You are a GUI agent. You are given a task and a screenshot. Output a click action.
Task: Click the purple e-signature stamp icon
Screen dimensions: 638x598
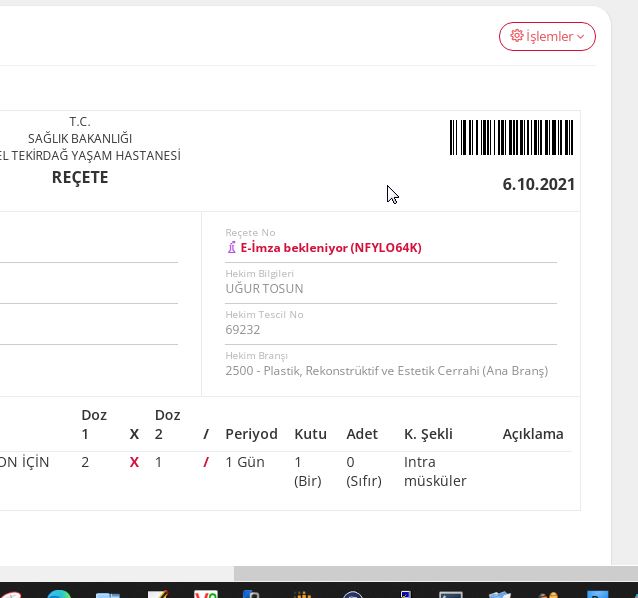[232, 248]
